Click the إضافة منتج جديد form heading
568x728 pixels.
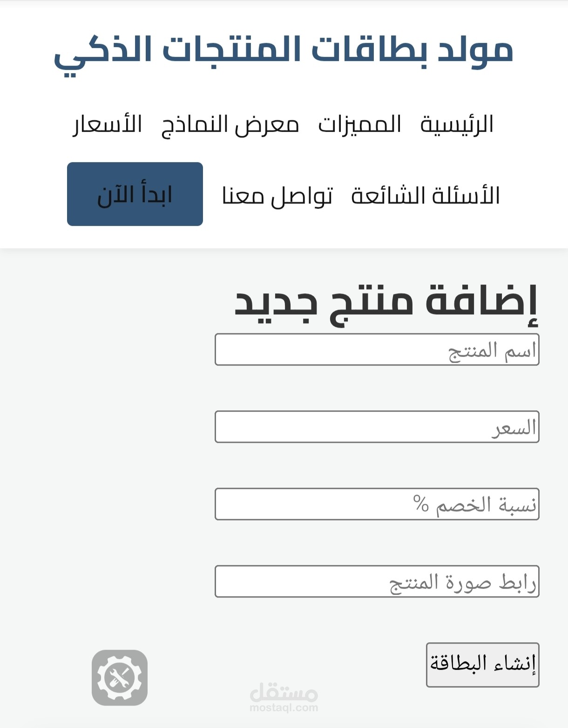pyautogui.click(x=386, y=303)
